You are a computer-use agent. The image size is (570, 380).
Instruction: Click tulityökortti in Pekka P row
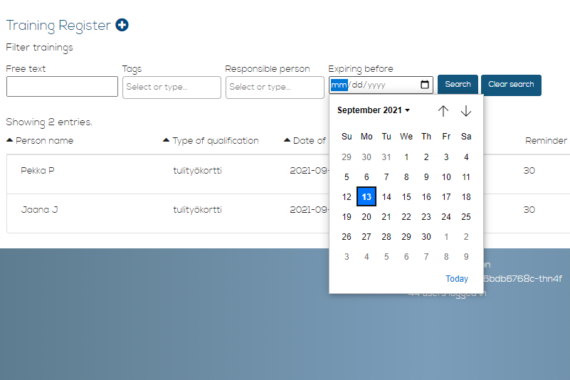[x=197, y=171]
